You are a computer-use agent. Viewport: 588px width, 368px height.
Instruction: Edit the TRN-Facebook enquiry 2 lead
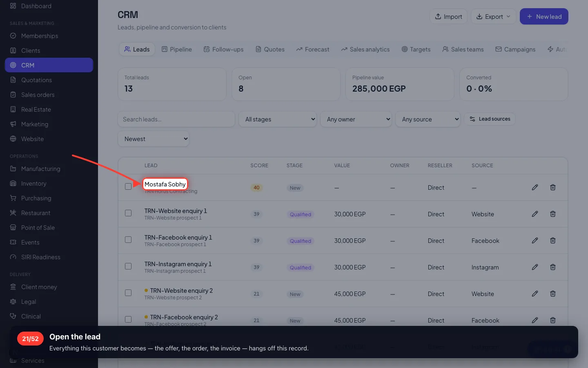click(535, 320)
